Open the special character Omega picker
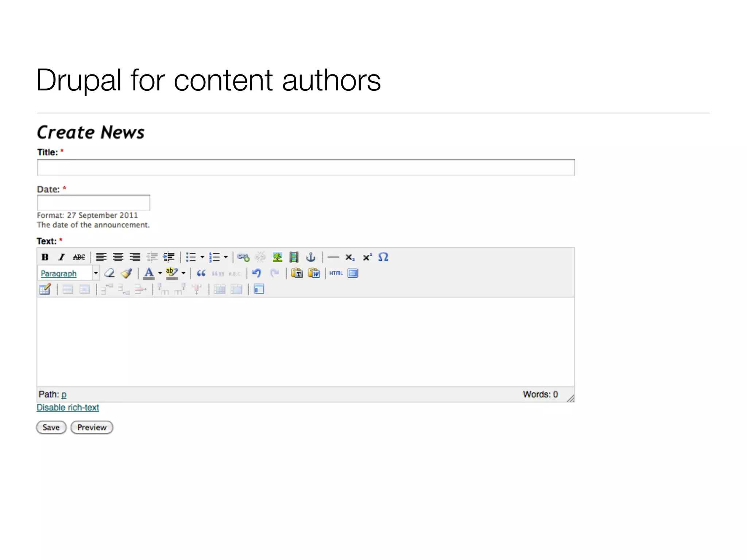 (383, 257)
